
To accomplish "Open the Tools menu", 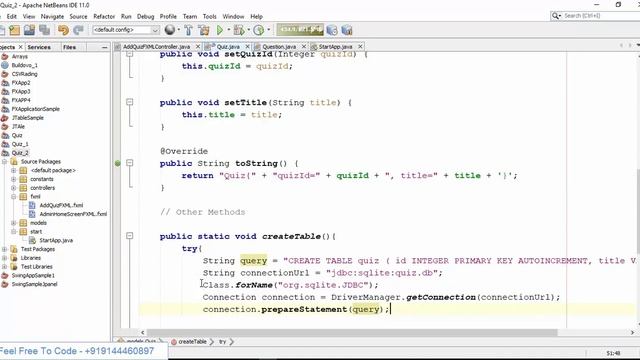I will coord(209,16).
